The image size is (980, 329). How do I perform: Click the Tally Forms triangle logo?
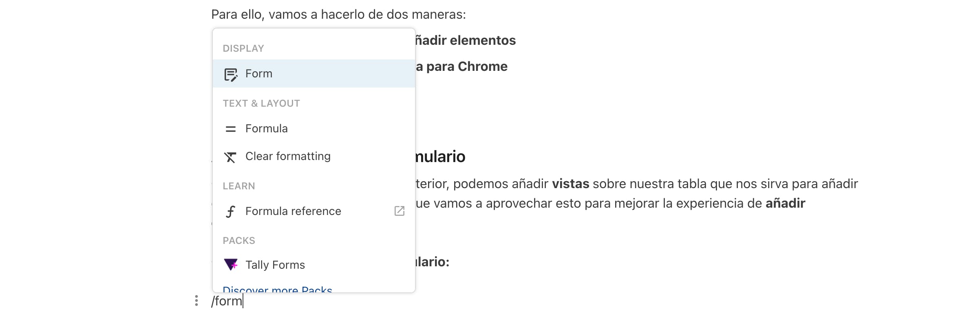231,265
